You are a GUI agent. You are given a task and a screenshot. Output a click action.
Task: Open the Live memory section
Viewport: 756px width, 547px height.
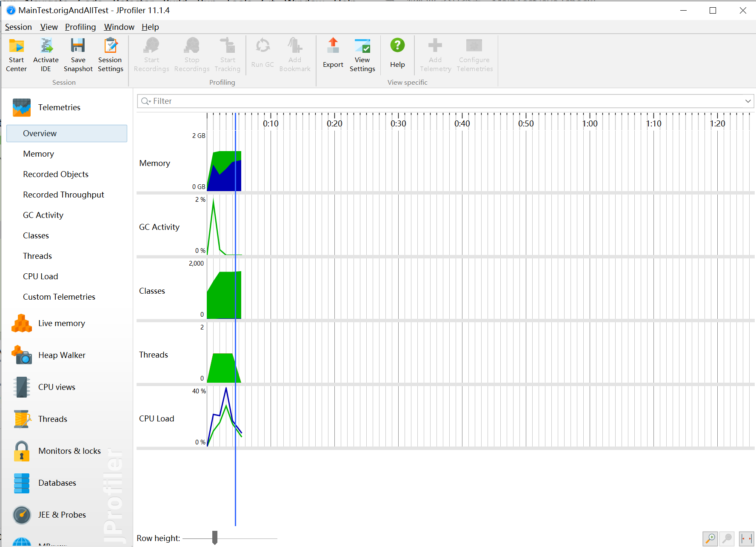49,324
